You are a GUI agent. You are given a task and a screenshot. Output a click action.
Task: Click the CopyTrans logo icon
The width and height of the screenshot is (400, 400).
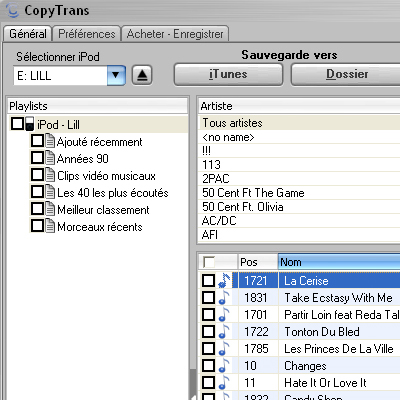tap(12, 10)
